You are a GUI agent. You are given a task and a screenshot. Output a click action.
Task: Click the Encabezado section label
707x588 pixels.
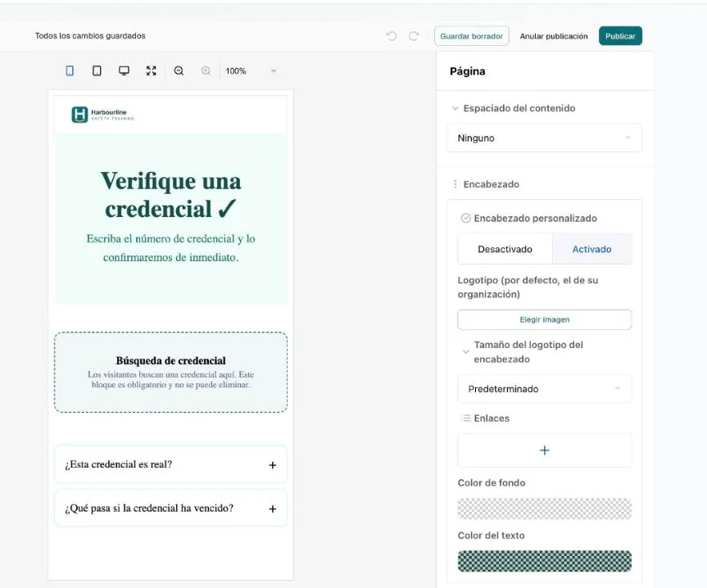[491, 184]
